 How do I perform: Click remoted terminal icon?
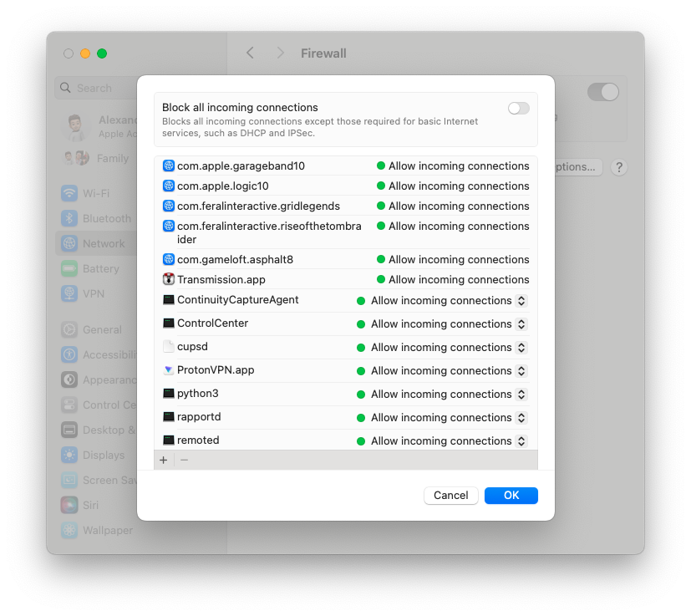169,440
